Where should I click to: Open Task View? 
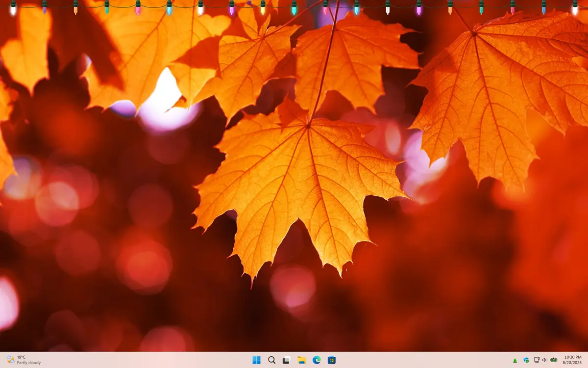[x=286, y=360]
